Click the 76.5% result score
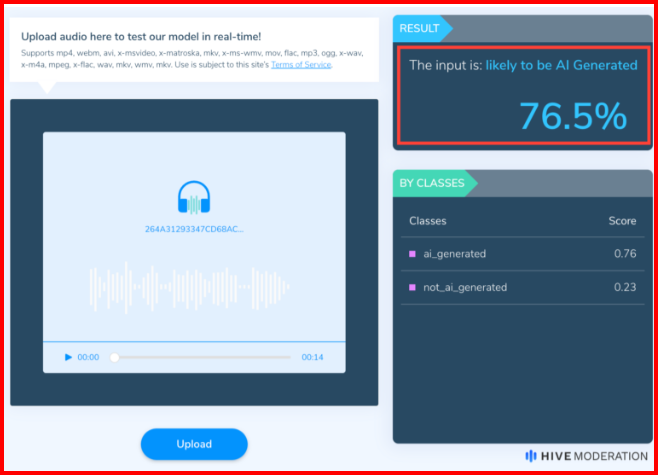Image resolution: width=658 pixels, height=475 pixels. coord(572,116)
